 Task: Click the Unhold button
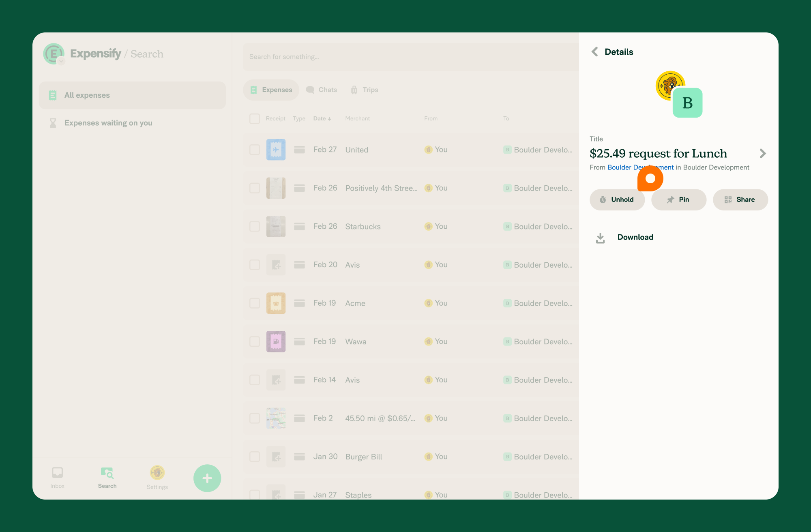tap(617, 199)
